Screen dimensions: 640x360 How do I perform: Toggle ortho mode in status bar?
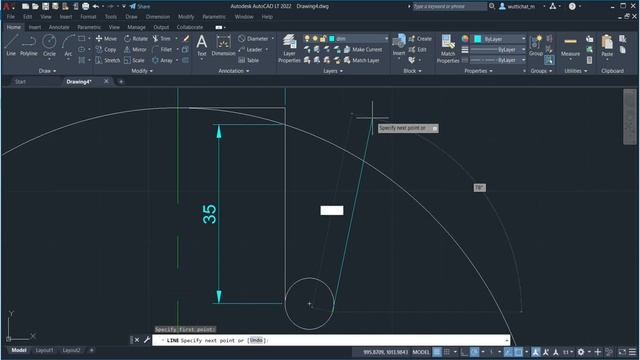coord(464,352)
